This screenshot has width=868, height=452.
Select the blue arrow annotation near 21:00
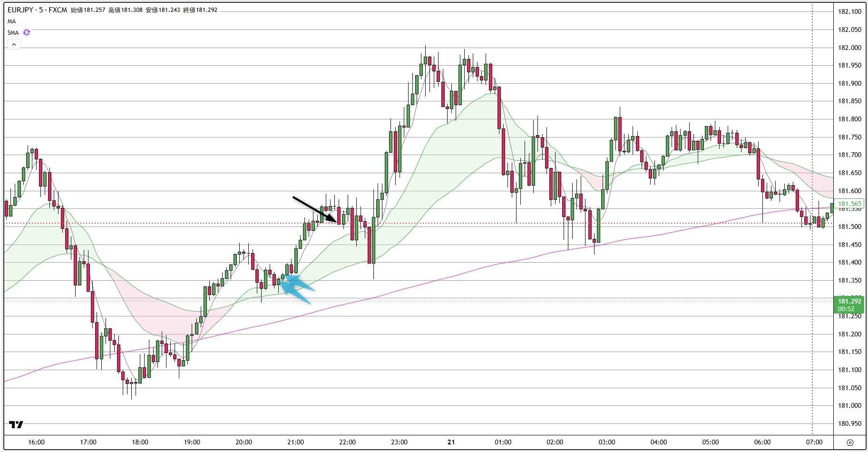pyautogui.click(x=296, y=286)
